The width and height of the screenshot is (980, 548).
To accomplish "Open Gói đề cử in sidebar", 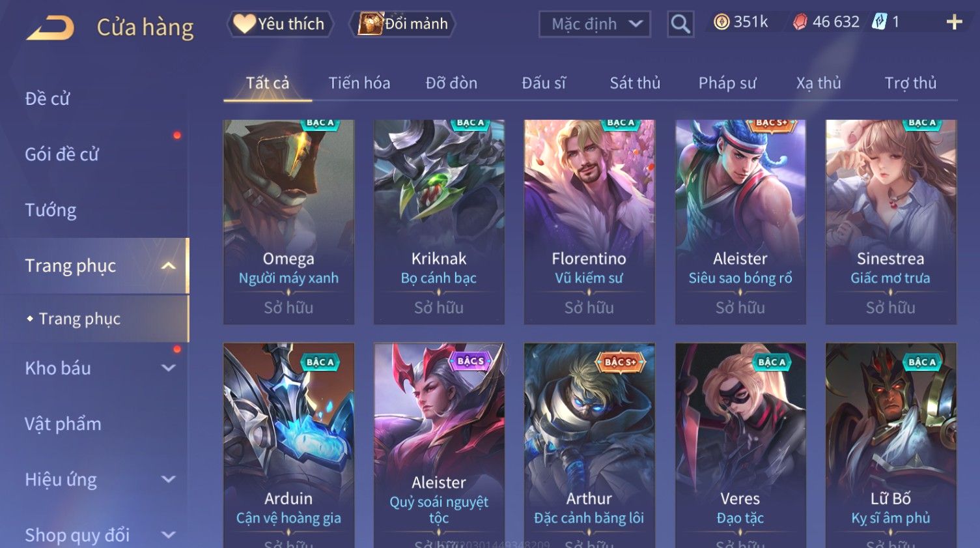I will tap(62, 154).
